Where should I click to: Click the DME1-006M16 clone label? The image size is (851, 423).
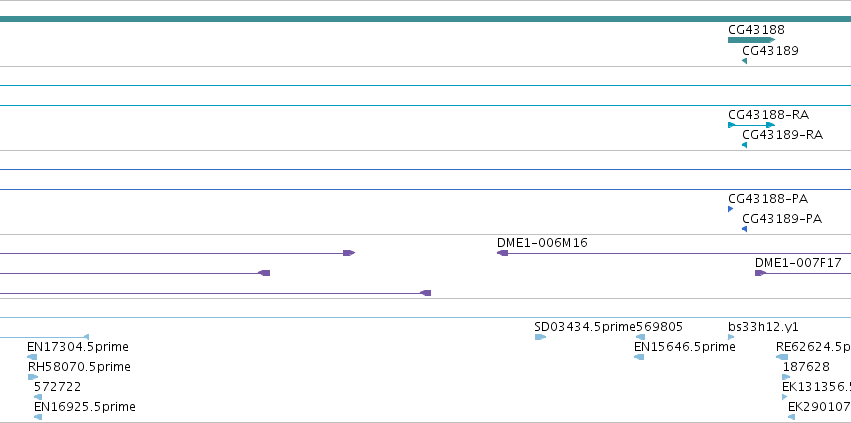pos(542,243)
